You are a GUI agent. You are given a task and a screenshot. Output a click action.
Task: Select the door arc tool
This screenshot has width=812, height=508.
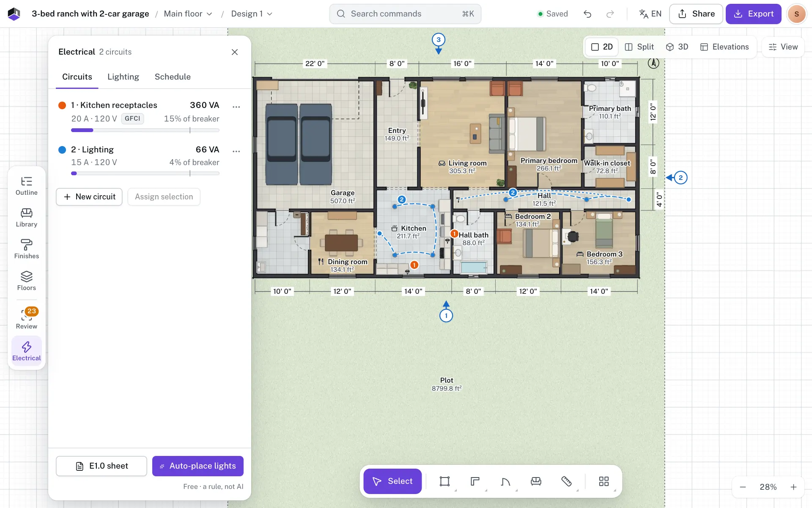[x=505, y=481]
